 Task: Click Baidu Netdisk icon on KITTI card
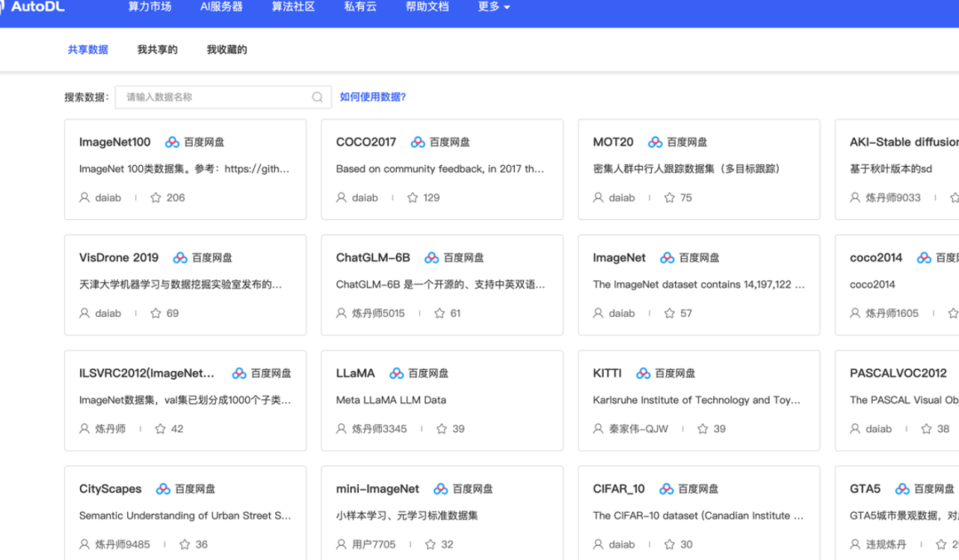point(644,374)
